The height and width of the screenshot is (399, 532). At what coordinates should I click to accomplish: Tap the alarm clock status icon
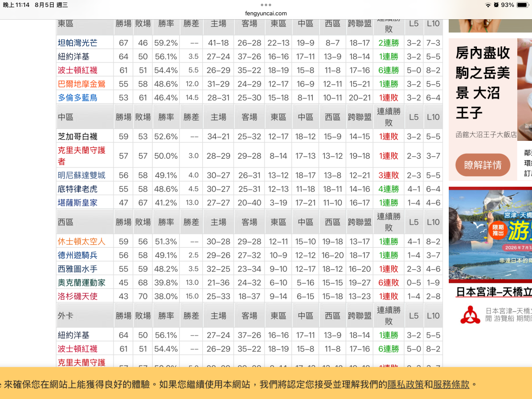(x=496, y=5)
